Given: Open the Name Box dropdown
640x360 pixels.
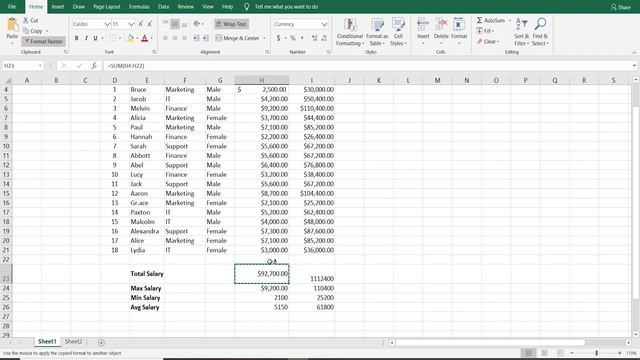Looking at the screenshot, I should (x=40, y=66).
